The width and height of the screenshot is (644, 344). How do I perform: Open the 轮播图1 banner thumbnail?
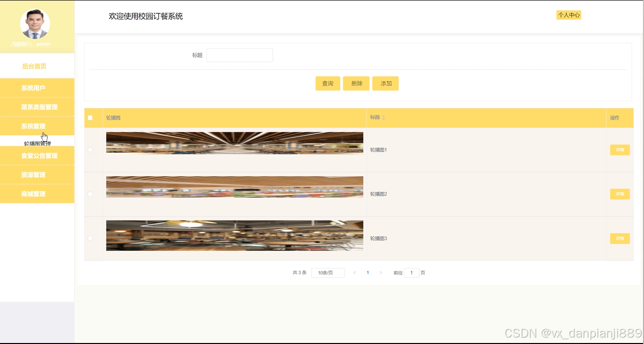tap(235, 143)
